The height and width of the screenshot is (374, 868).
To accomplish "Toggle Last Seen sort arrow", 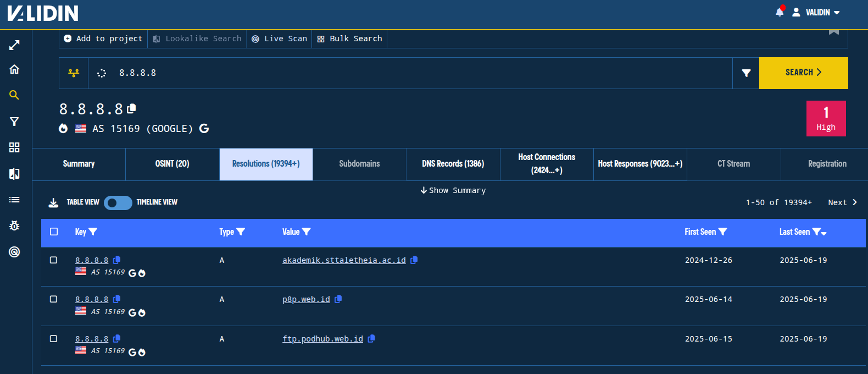I will [824, 234].
